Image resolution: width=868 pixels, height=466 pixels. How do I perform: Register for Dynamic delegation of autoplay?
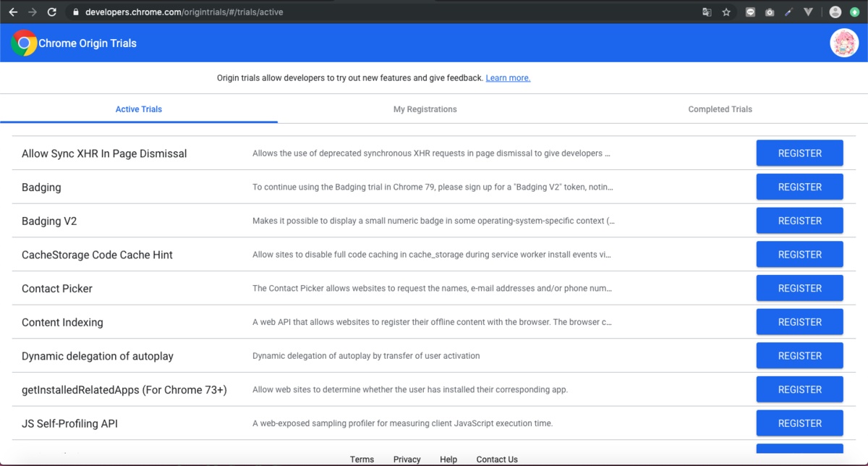799,356
